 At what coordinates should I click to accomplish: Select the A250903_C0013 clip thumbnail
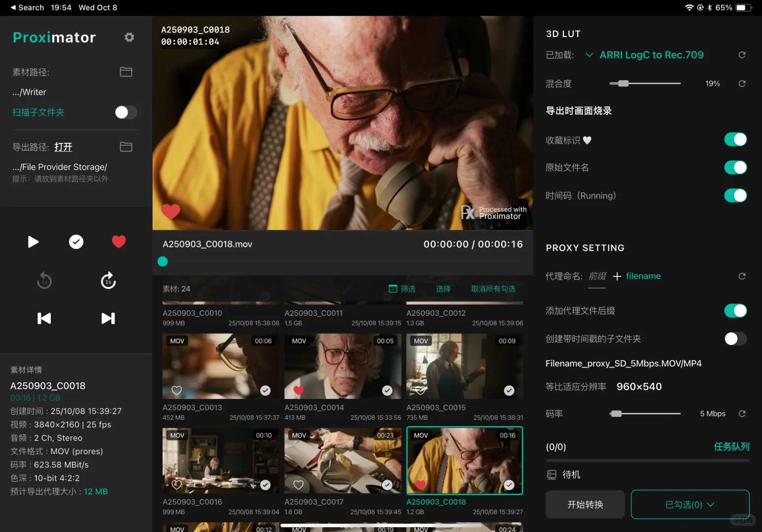pyautogui.click(x=221, y=366)
